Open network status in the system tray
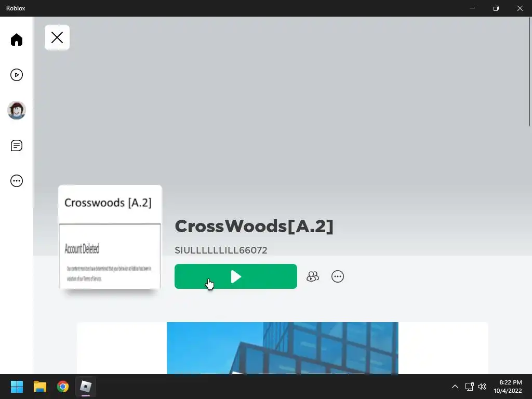The height and width of the screenshot is (399, 532). (x=469, y=387)
